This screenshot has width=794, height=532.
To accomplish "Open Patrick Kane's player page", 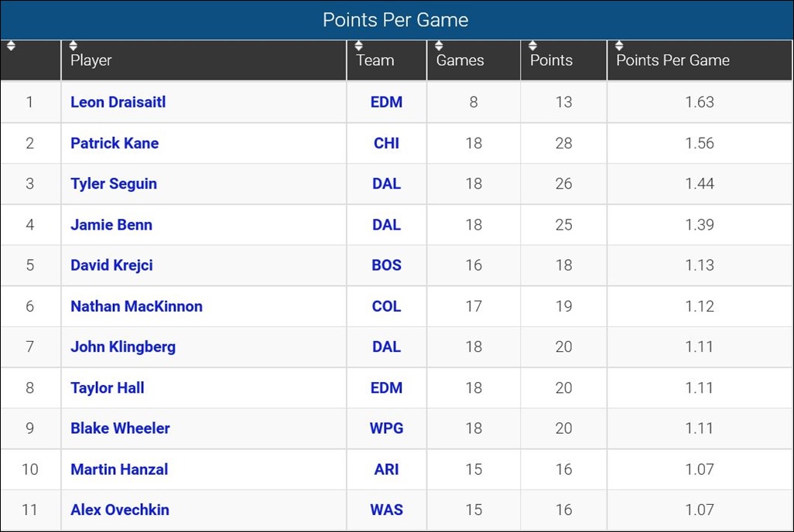I will 114,143.
